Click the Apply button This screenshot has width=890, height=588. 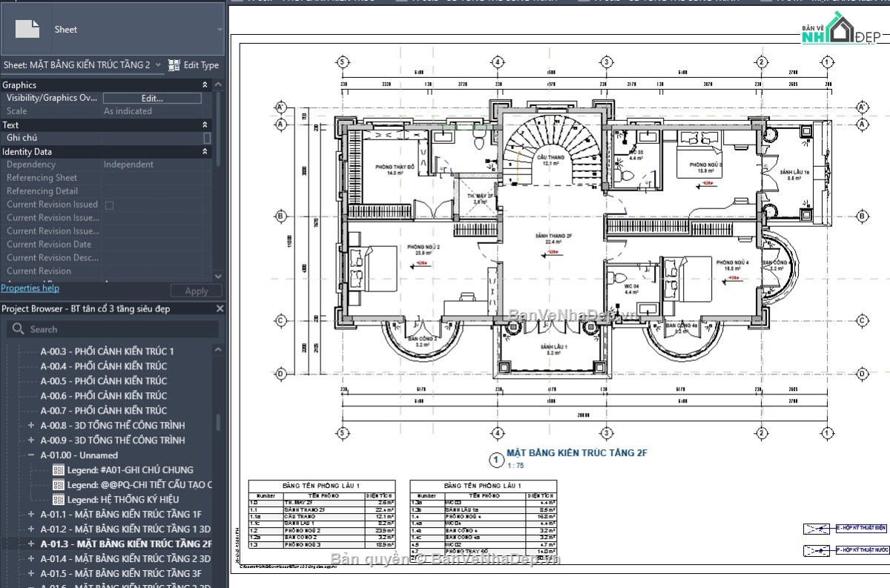197,291
